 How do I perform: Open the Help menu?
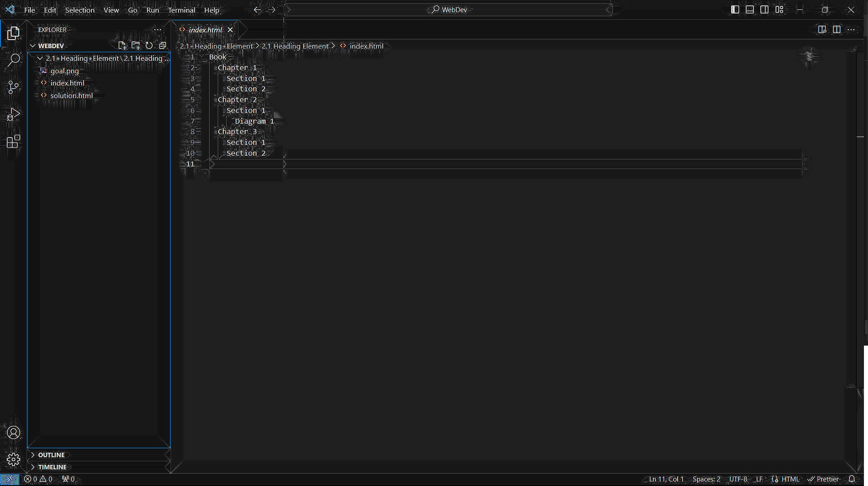(211, 10)
